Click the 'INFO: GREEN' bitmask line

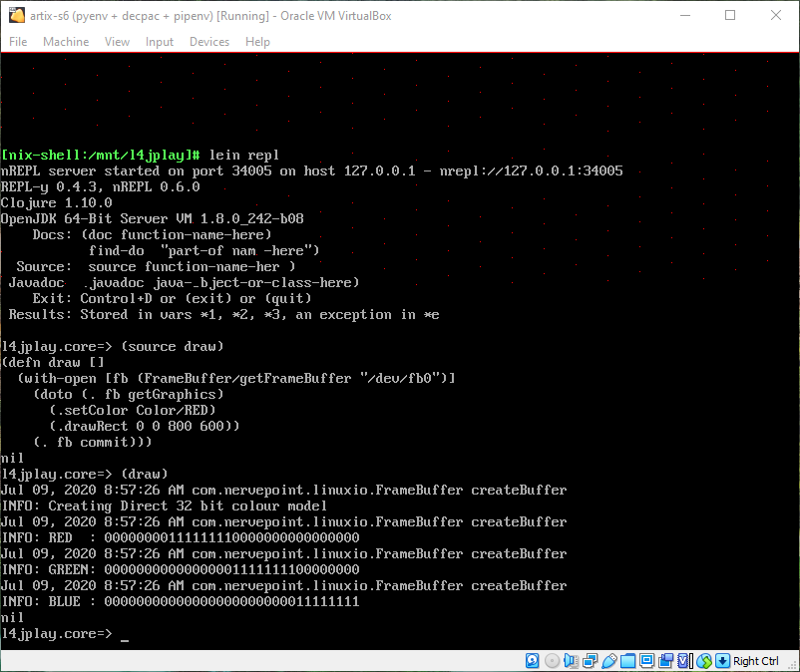coord(181,569)
